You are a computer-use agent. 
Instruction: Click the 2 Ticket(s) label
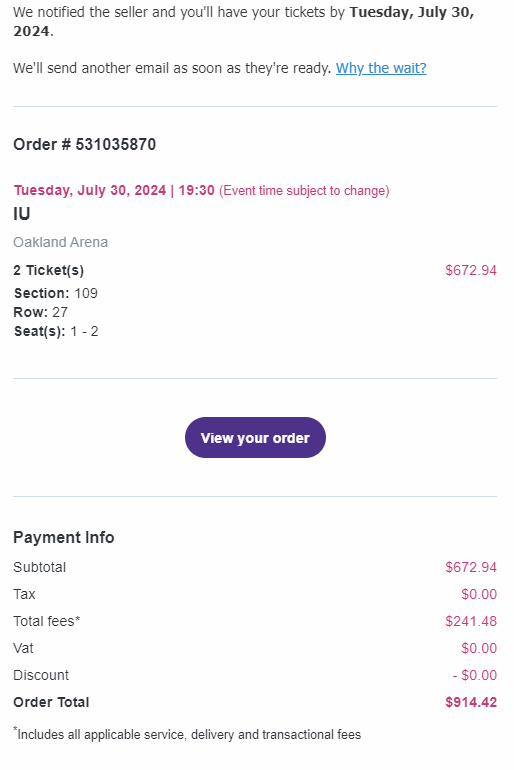tap(49, 270)
